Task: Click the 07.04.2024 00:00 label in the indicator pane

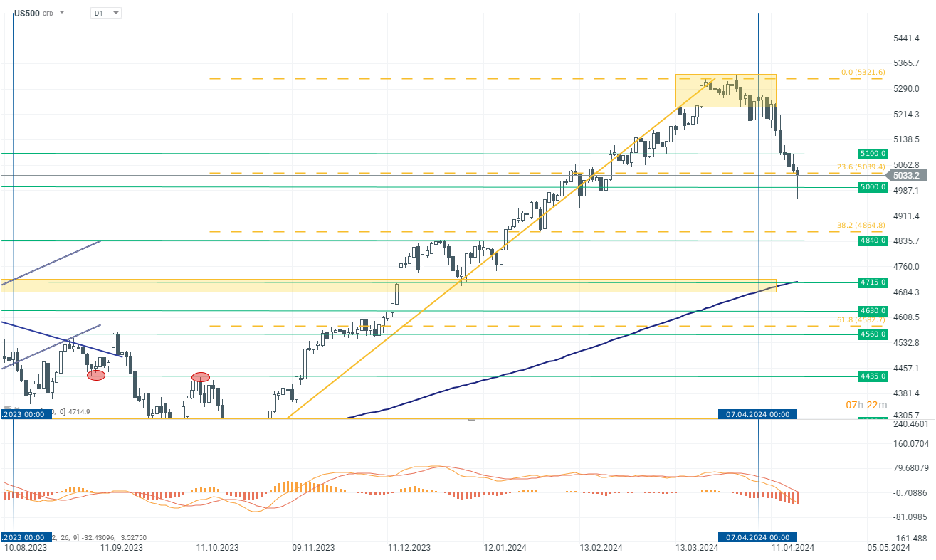Action: click(x=757, y=537)
